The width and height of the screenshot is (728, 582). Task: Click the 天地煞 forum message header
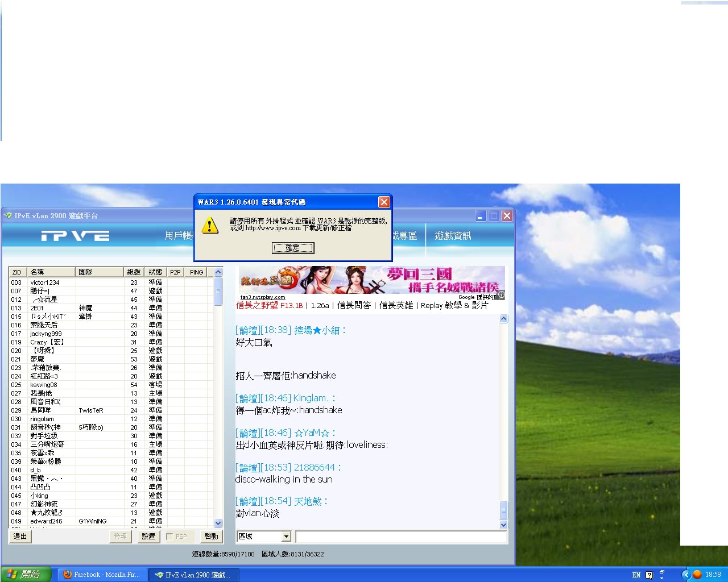pyautogui.click(x=282, y=501)
